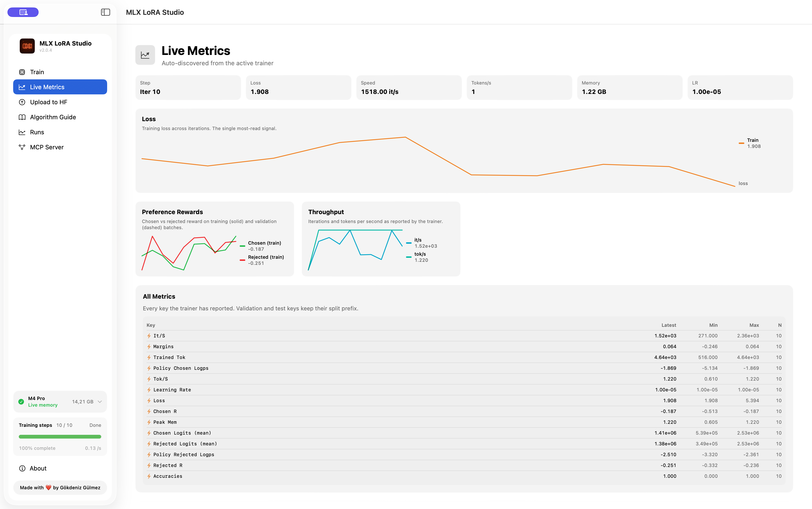Click the bolt icon beside Accuracies row

point(149,476)
